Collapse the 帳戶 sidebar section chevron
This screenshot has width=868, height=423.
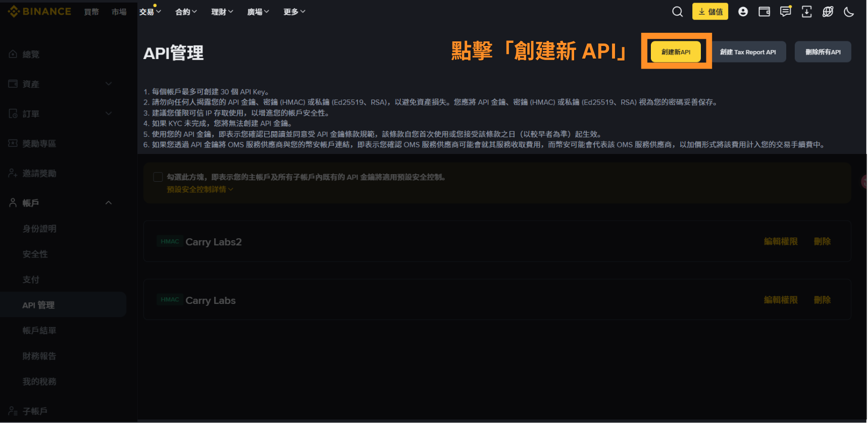[x=109, y=203]
